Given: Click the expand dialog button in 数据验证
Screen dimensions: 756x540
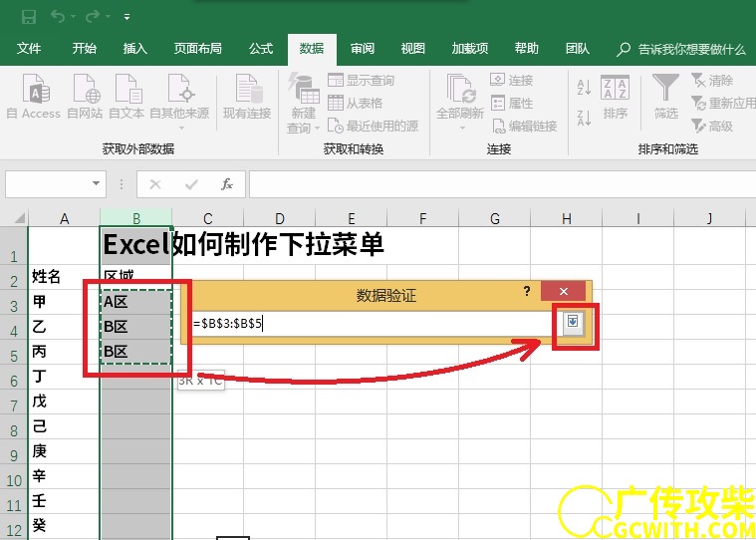Looking at the screenshot, I should tap(573, 324).
